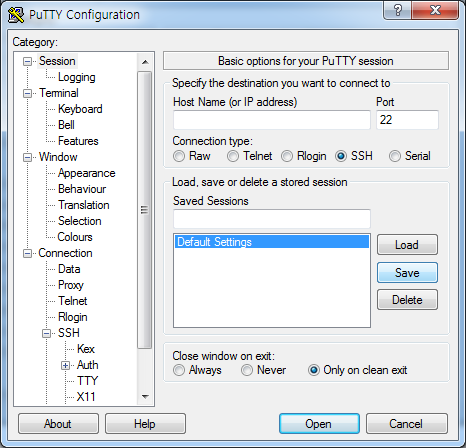Click the Saved Sessions name field
The image size is (466, 448).
point(272,219)
